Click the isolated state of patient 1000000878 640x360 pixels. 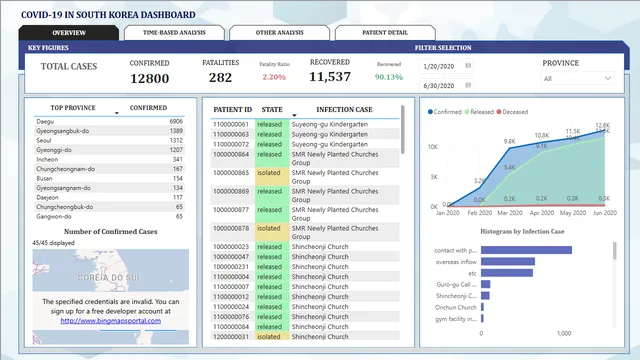tap(272, 232)
